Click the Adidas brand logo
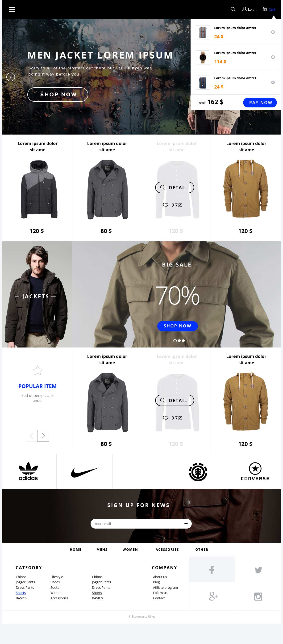Screen dimensions: 283x644 coord(28,471)
